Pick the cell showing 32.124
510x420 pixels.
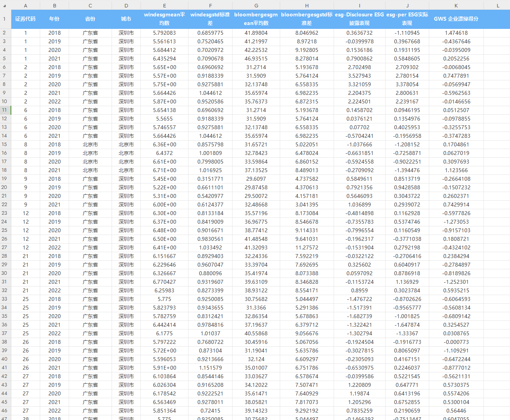(x=256, y=359)
